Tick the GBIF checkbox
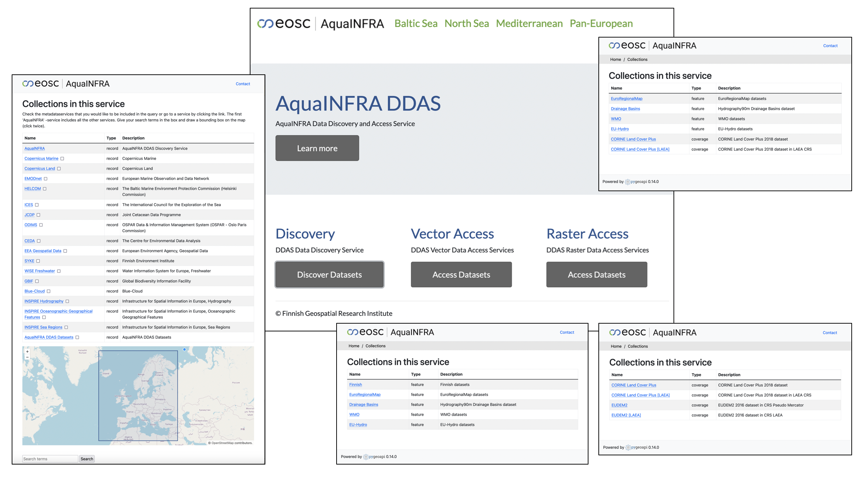The height and width of the screenshot is (478, 868). pos(37,281)
